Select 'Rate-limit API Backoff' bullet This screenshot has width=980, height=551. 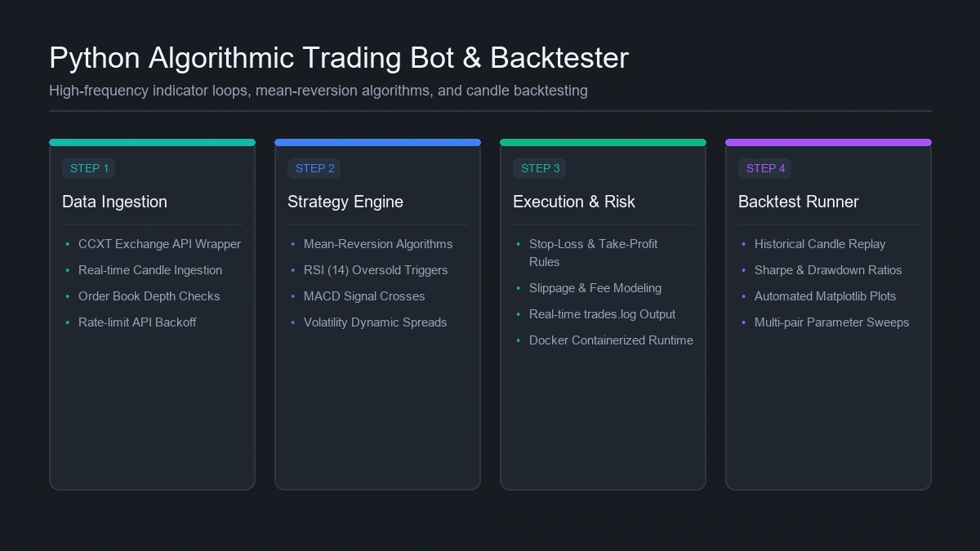pos(137,322)
